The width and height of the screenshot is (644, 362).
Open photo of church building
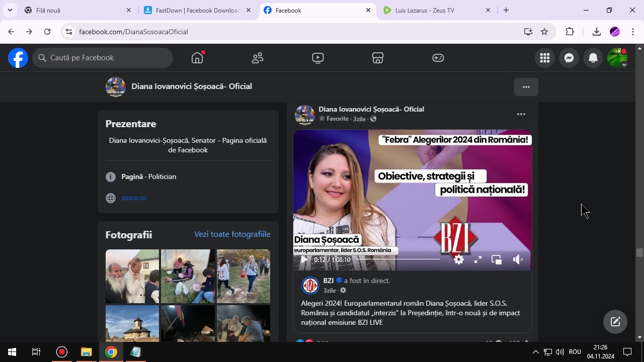pyautogui.click(x=132, y=323)
